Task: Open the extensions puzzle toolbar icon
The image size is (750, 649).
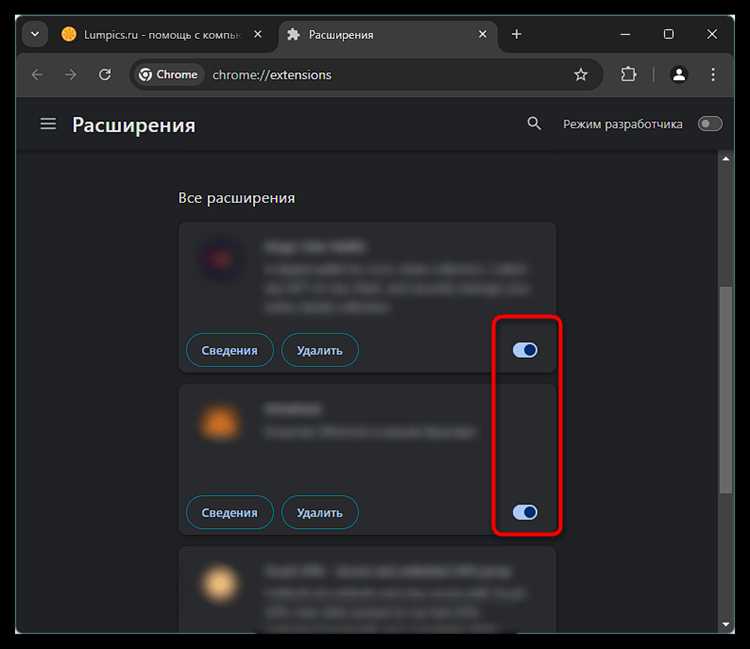Action: tap(628, 75)
